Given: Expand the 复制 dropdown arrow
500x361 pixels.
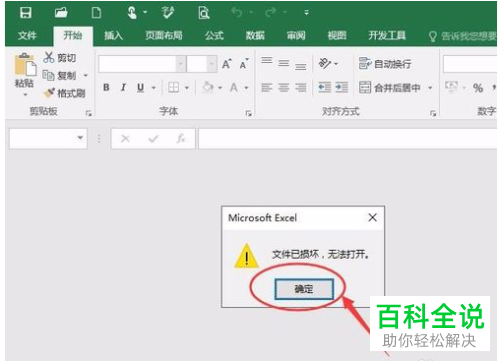Looking at the screenshot, I should tap(86, 76).
